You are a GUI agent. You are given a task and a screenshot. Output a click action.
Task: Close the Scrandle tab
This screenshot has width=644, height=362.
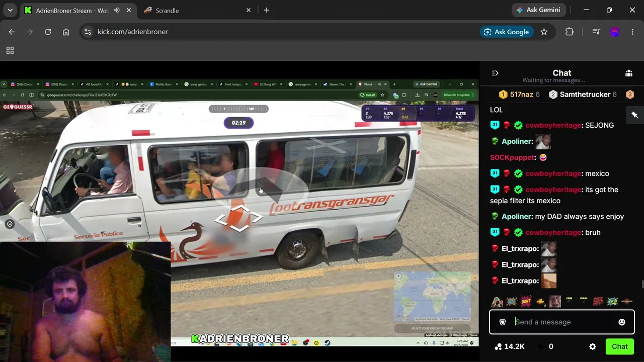(x=249, y=10)
